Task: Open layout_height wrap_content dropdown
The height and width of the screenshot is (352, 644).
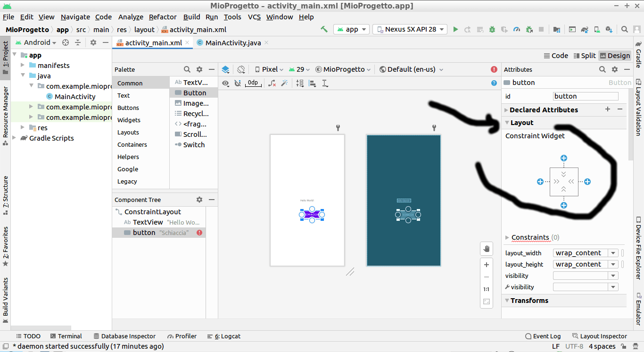Action: point(613,264)
